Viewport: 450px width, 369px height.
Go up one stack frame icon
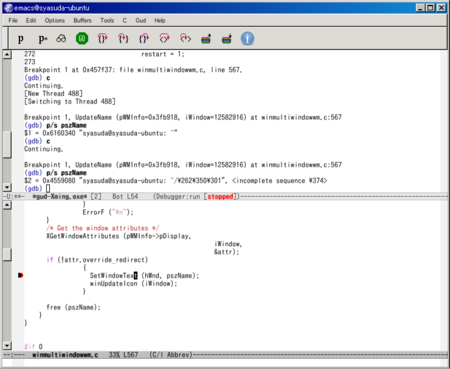pos(206,39)
